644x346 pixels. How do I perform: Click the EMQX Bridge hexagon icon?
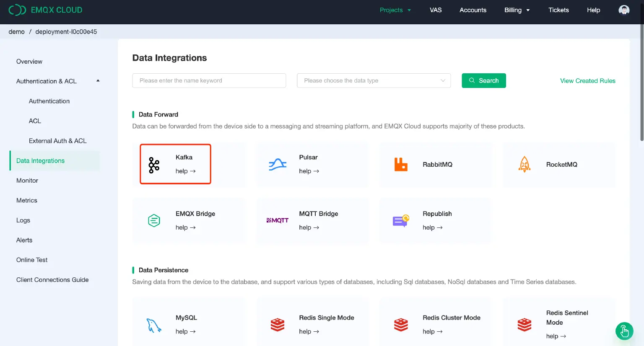(x=153, y=220)
